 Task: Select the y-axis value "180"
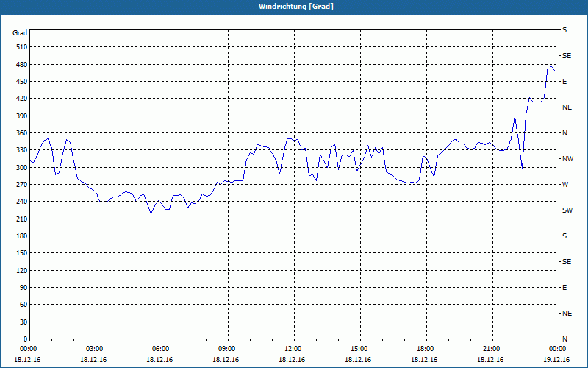click(x=22, y=236)
